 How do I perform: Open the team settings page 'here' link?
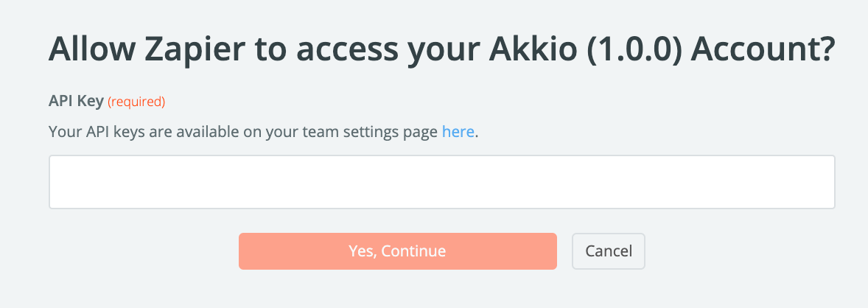pyautogui.click(x=458, y=133)
